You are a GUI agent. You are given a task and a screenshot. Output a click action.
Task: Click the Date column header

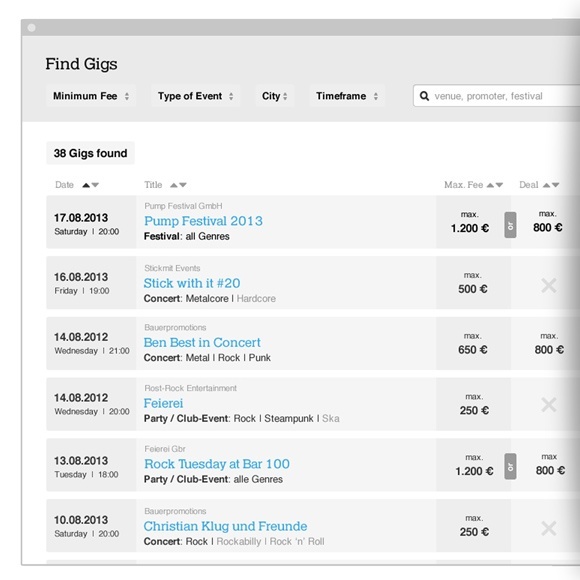coord(64,185)
